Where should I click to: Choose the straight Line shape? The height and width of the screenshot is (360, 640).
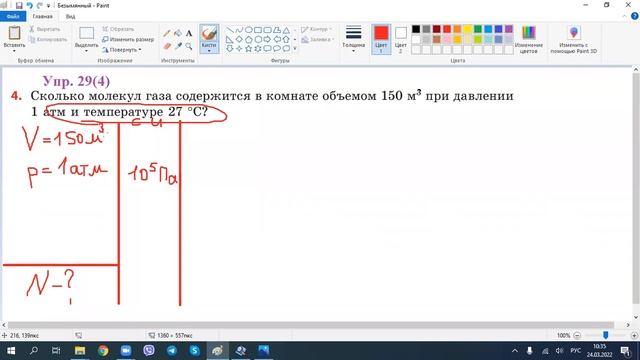click(x=230, y=30)
